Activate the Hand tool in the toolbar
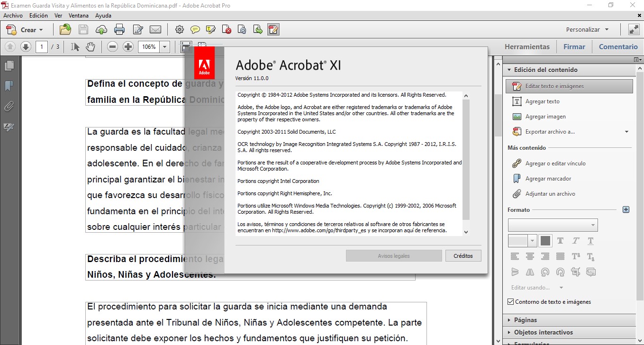Image resolution: width=644 pixels, height=345 pixels. pyautogui.click(x=89, y=46)
